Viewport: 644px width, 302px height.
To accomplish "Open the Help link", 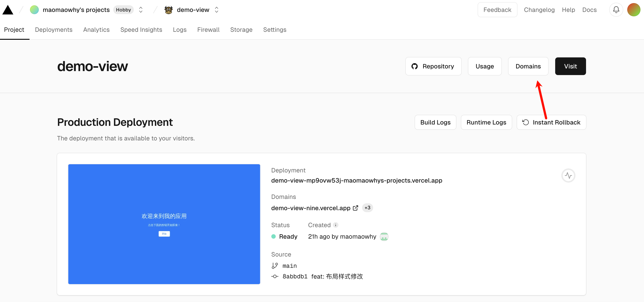I will click(x=568, y=10).
